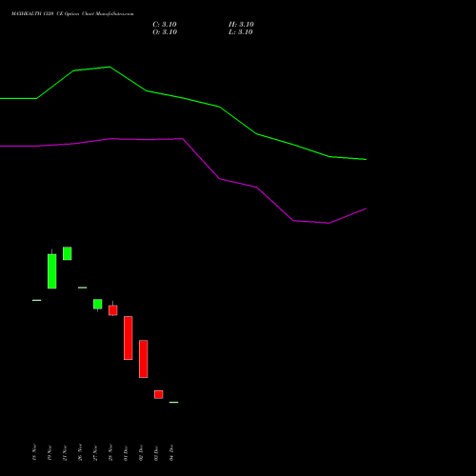Select the first flat dash candle at left
The image size is (476, 476).
coord(37,300)
